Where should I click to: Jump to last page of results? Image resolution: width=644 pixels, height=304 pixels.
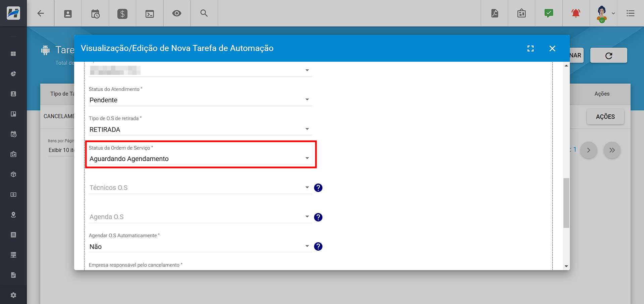tap(612, 150)
